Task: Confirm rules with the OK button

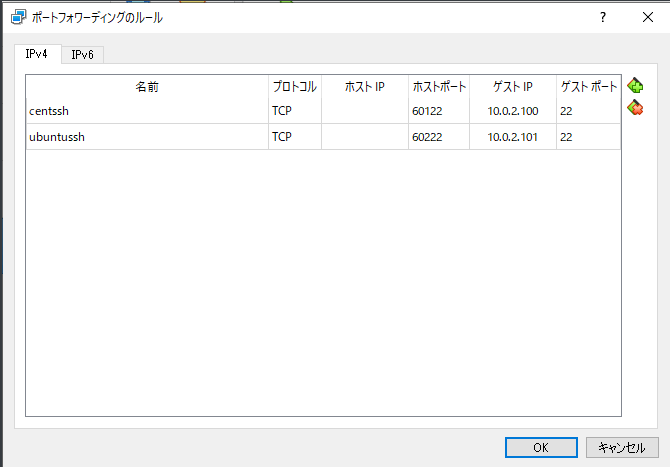Action: click(x=541, y=447)
